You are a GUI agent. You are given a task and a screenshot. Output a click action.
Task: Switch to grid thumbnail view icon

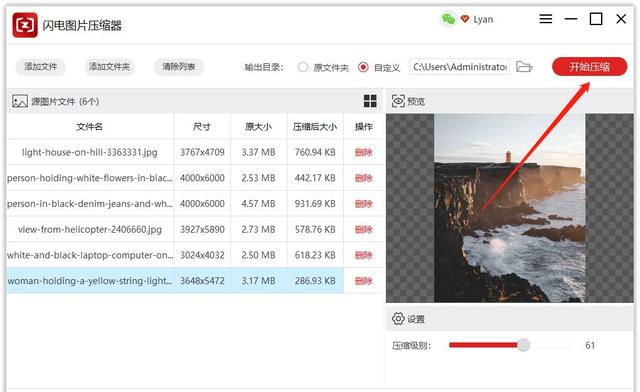click(x=370, y=101)
